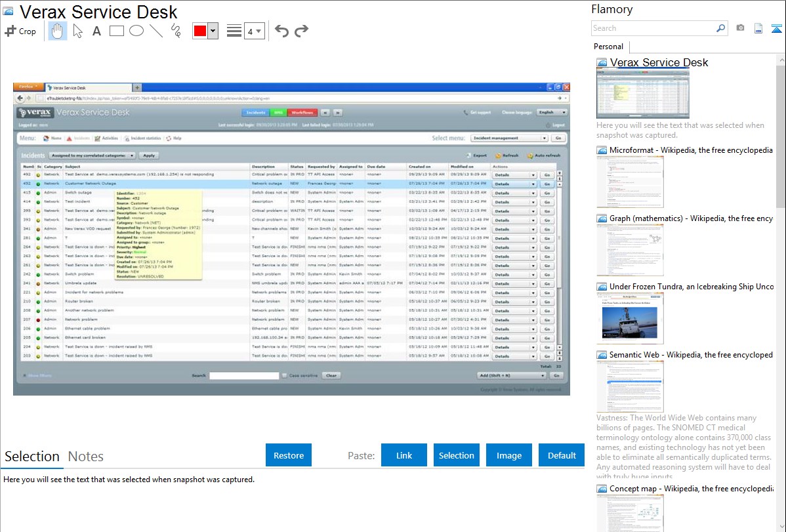Open the Personal tab
Viewport: 786px width, 532px height.
tap(608, 47)
